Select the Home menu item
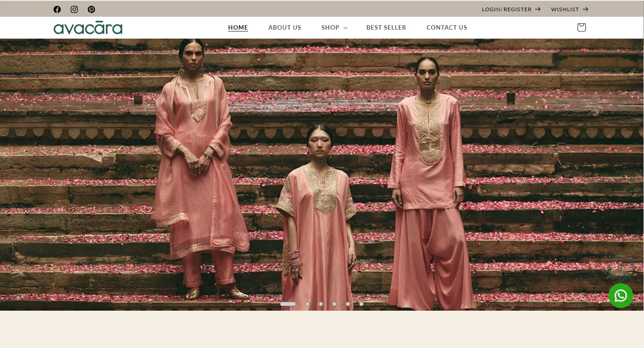The image size is (644, 348). pos(238,27)
